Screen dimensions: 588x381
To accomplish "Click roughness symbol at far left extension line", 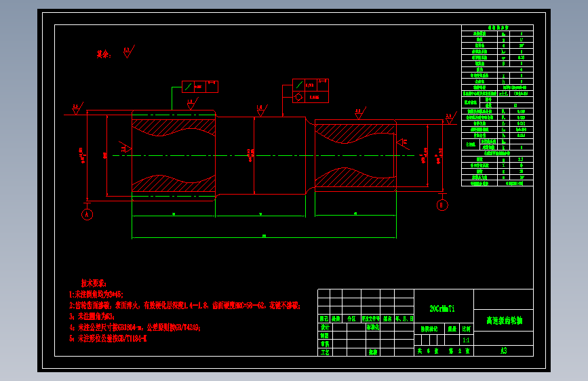I will (x=77, y=108).
